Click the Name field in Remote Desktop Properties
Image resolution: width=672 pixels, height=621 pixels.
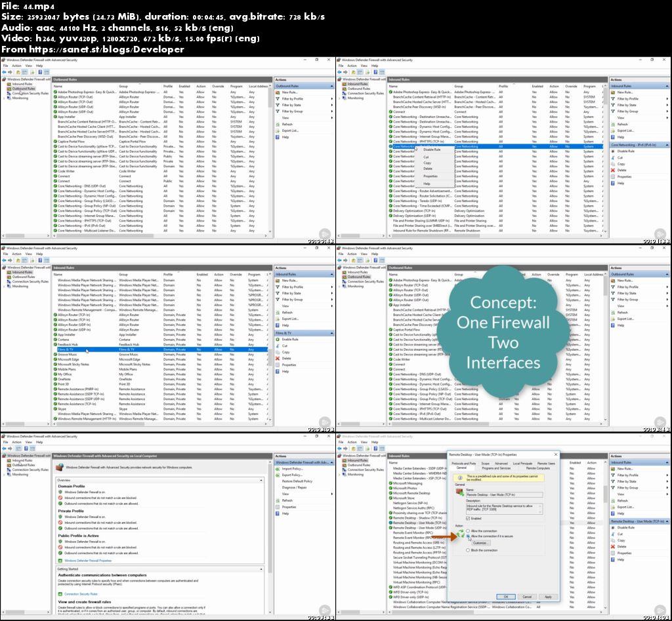[504, 494]
